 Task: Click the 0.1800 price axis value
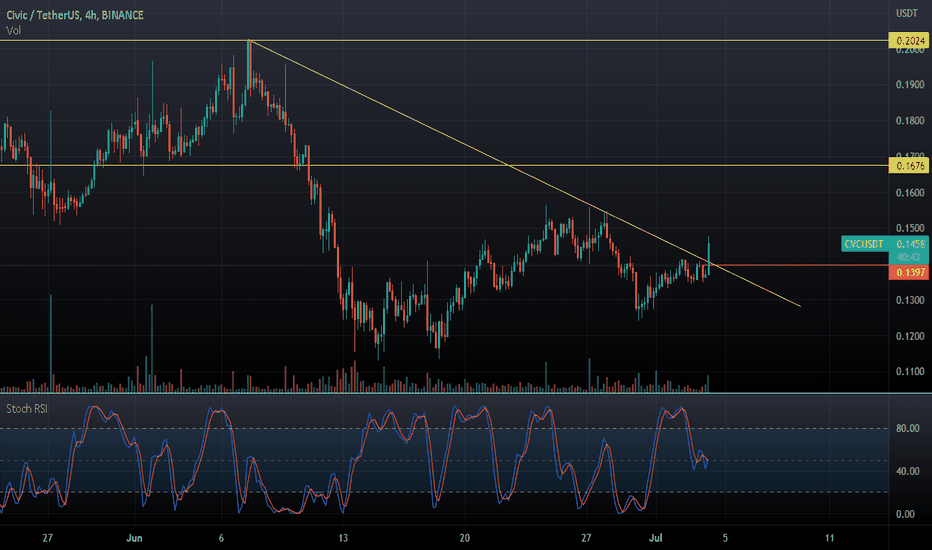coord(910,121)
